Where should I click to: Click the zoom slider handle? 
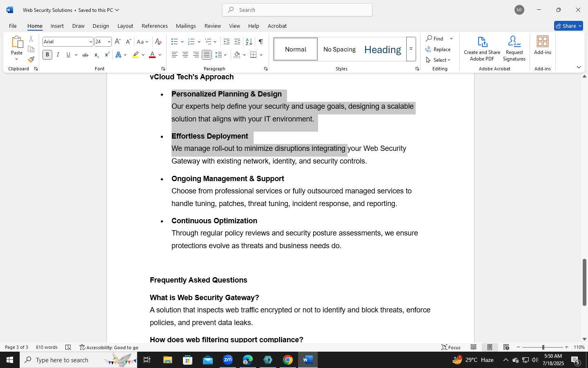point(543,347)
